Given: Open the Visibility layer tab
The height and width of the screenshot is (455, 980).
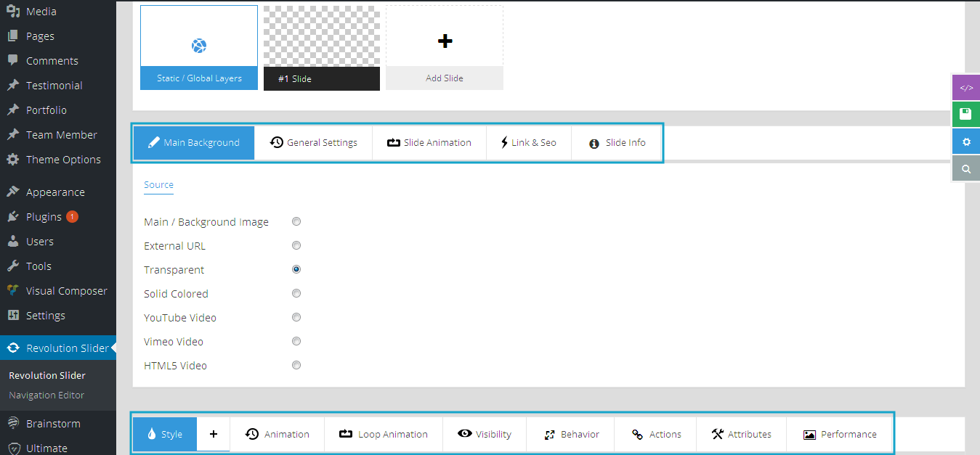Looking at the screenshot, I should pyautogui.click(x=484, y=434).
